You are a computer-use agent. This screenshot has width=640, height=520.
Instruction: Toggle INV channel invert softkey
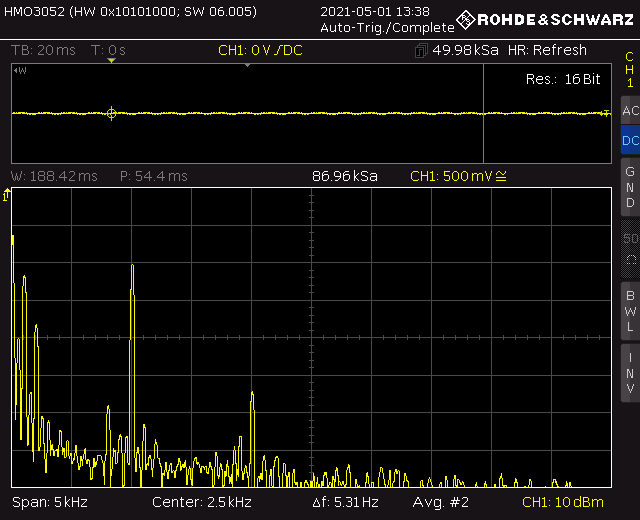point(629,373)
